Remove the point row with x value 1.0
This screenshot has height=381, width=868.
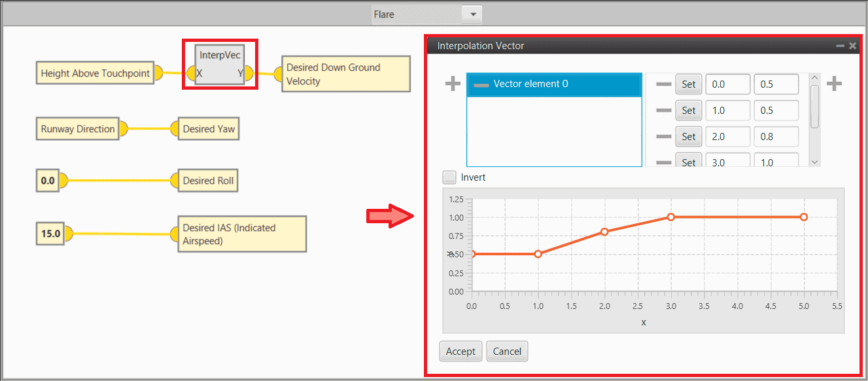[663, 111]
